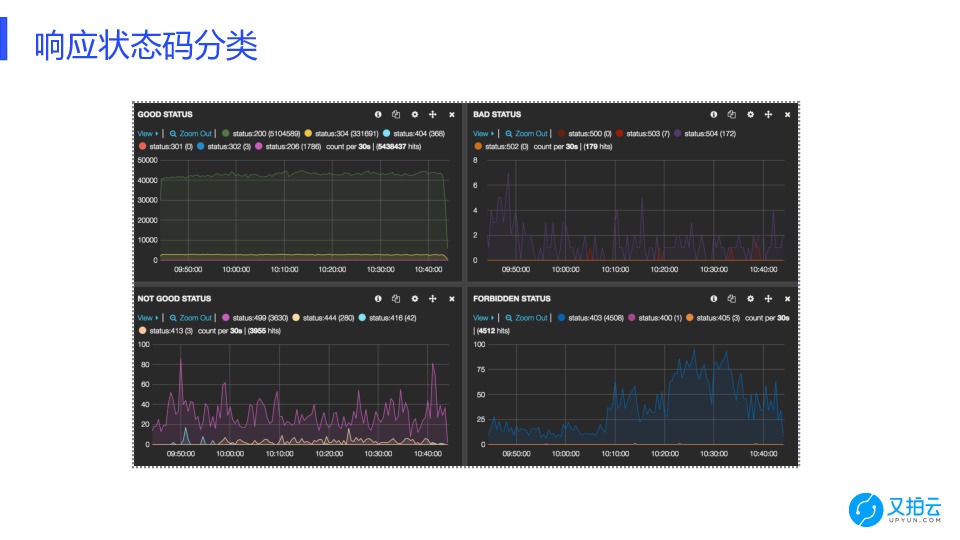Click Zoom Out in BAD STATUS panel
Image resolution: width=960 pixels, height=540 pixels.
(526, 133)
